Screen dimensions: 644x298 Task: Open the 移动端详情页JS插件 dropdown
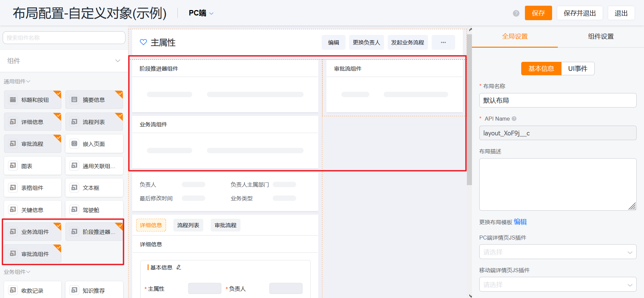558,284
